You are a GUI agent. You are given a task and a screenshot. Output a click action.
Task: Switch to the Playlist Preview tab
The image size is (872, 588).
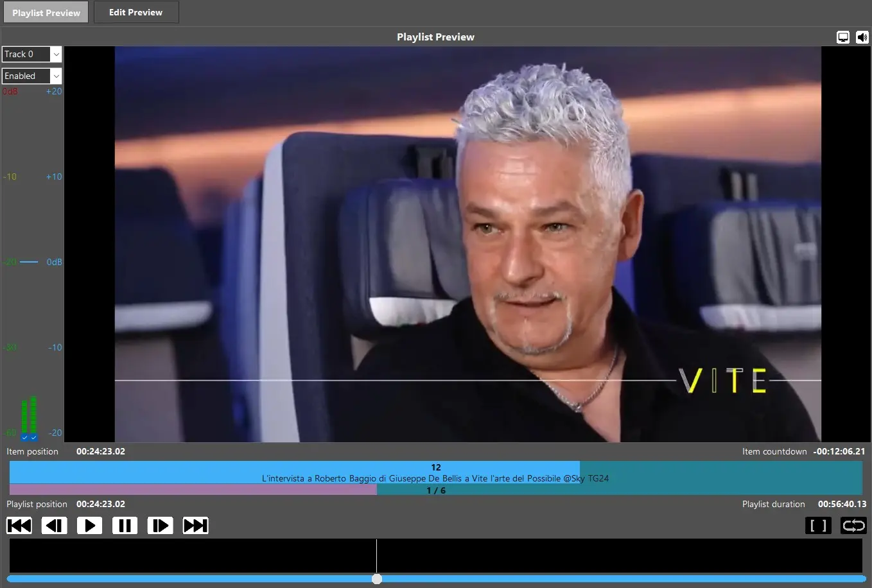(x=46, y=12)
